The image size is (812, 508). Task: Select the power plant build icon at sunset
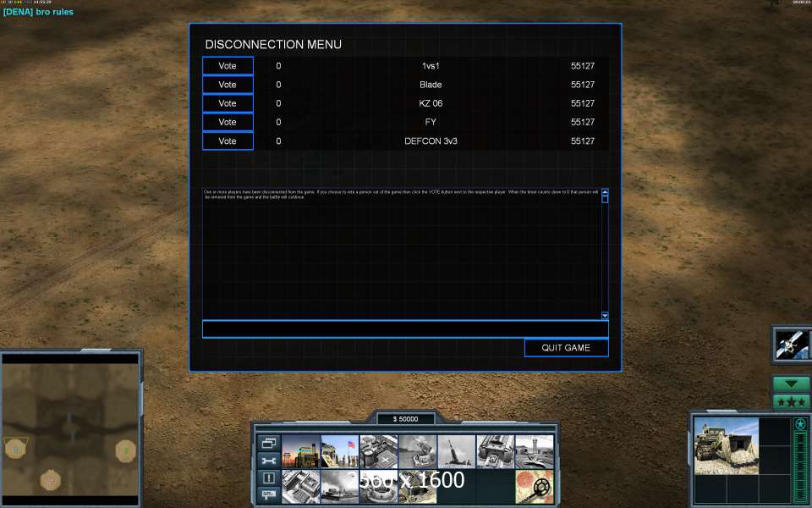(301, 451)
